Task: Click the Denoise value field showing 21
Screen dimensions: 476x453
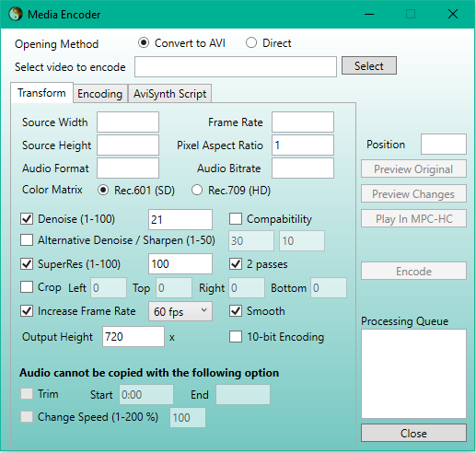Action: (x=180, y=219)
